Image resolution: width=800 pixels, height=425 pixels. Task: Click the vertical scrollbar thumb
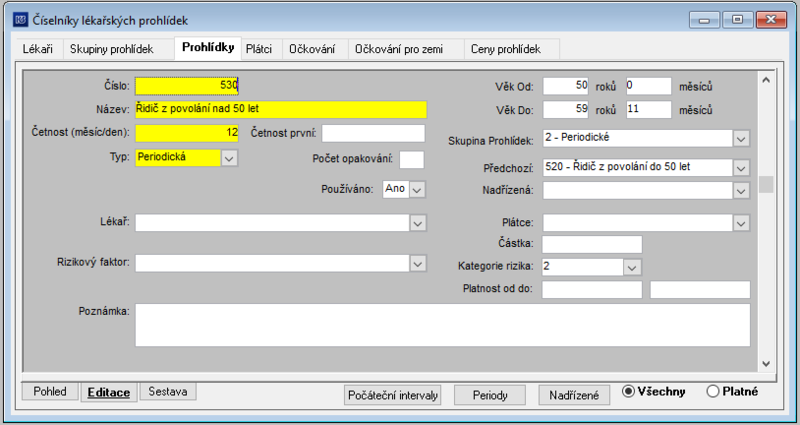(766, 184)
